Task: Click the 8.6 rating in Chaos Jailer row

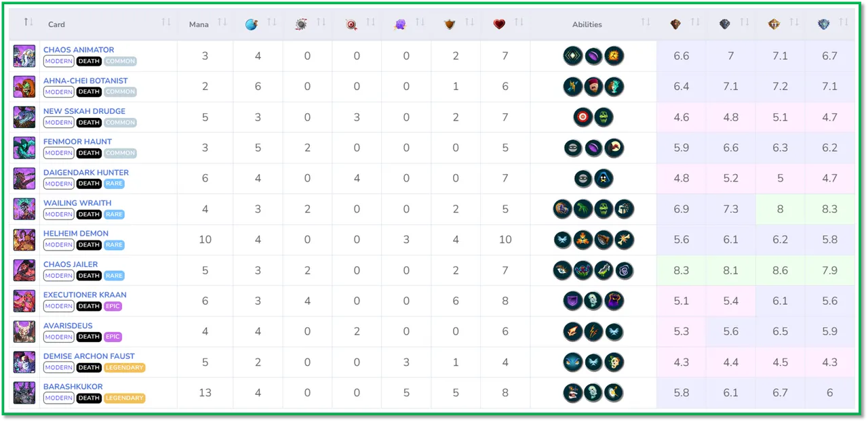Action: coord(781,270)
